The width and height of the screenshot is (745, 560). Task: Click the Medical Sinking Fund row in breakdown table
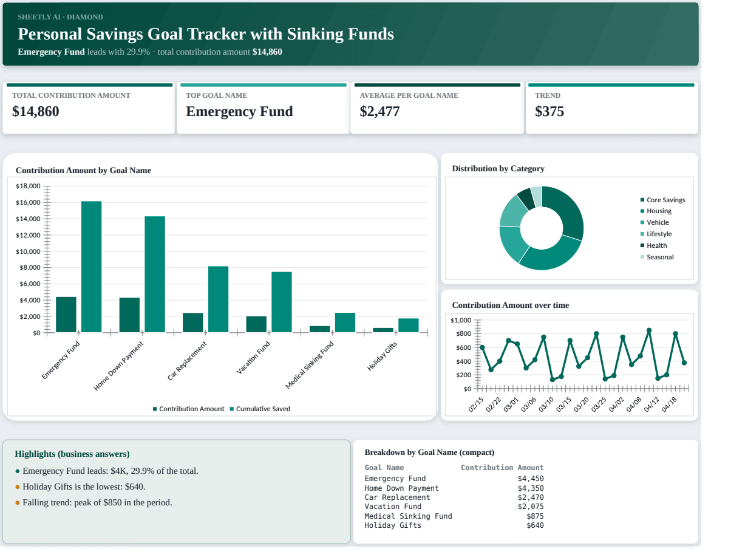(454, 516)
